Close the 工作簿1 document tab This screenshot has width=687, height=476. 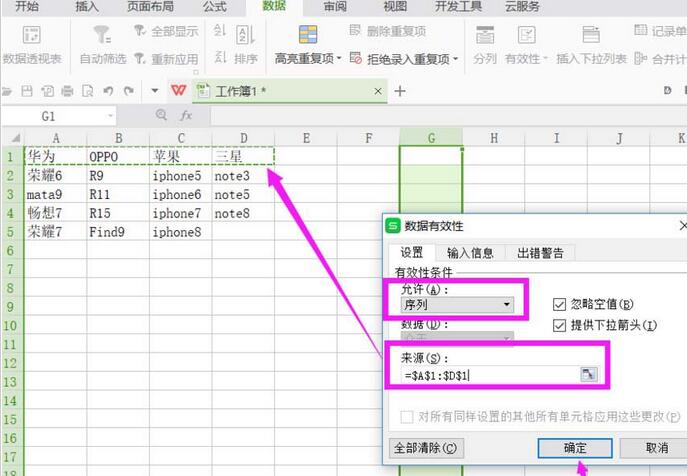[378, 91]
